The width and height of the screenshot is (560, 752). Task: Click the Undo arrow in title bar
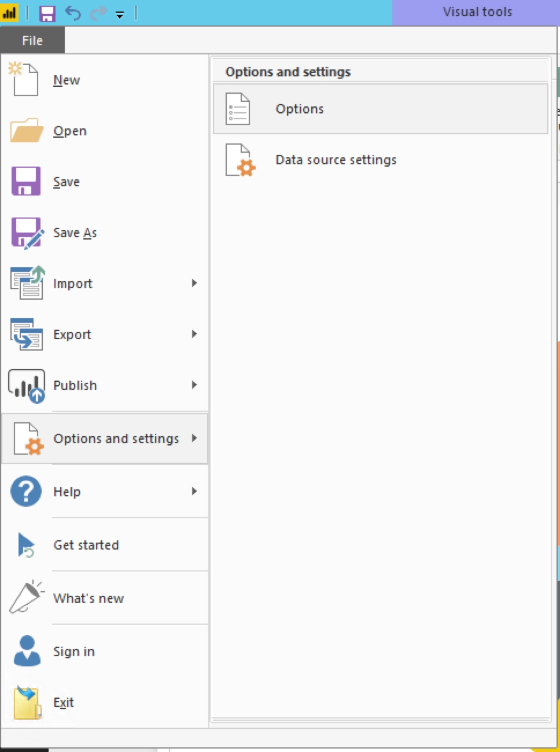73,13
